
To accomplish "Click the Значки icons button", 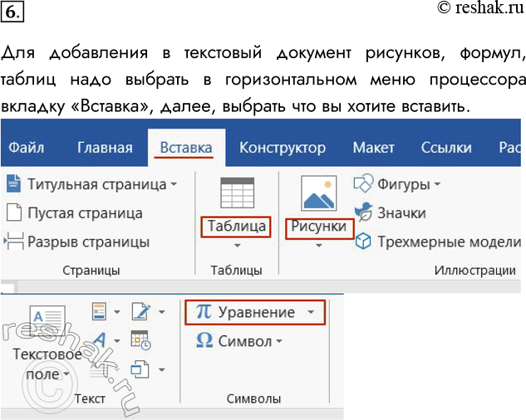I will tap(363, 212).
